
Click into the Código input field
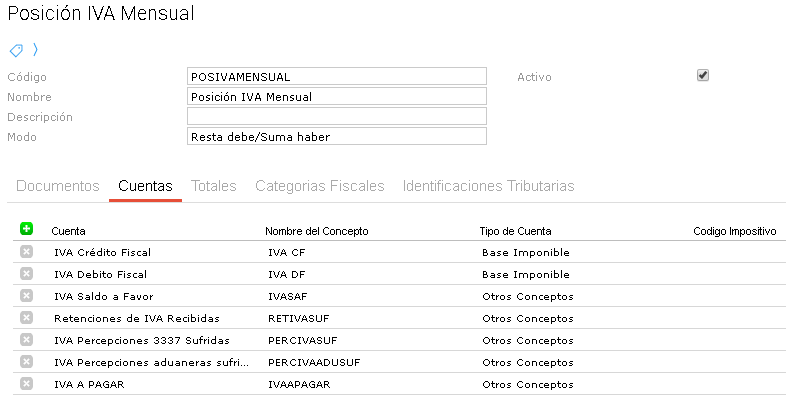[336, 76]
